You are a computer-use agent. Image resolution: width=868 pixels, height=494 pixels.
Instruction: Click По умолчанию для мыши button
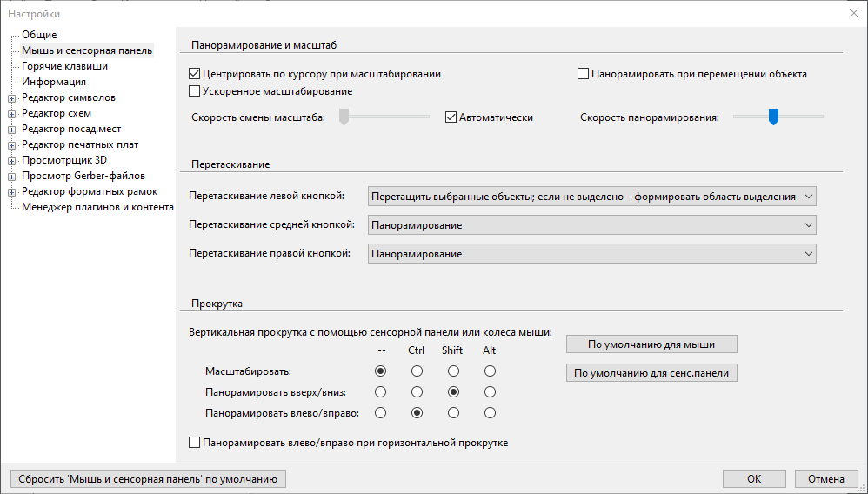651,344
